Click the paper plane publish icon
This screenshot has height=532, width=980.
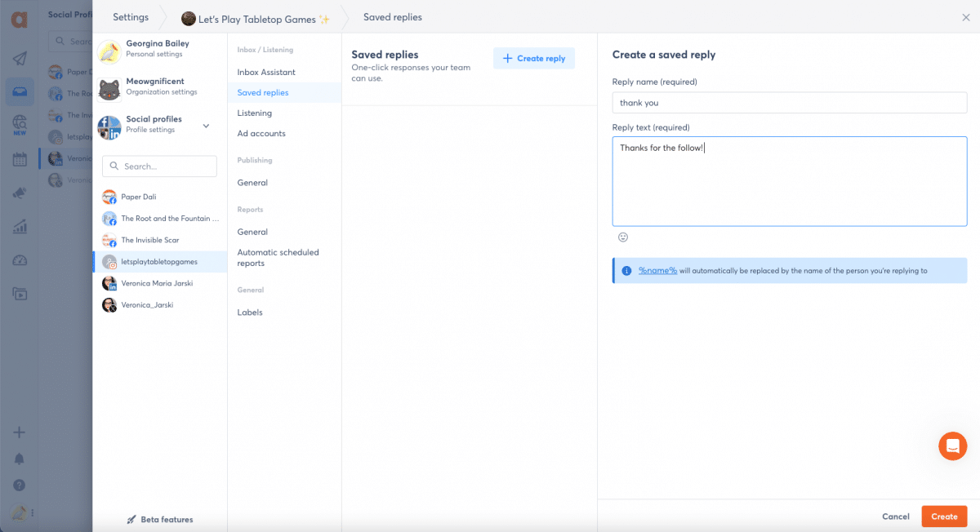[x=20, y=58]
